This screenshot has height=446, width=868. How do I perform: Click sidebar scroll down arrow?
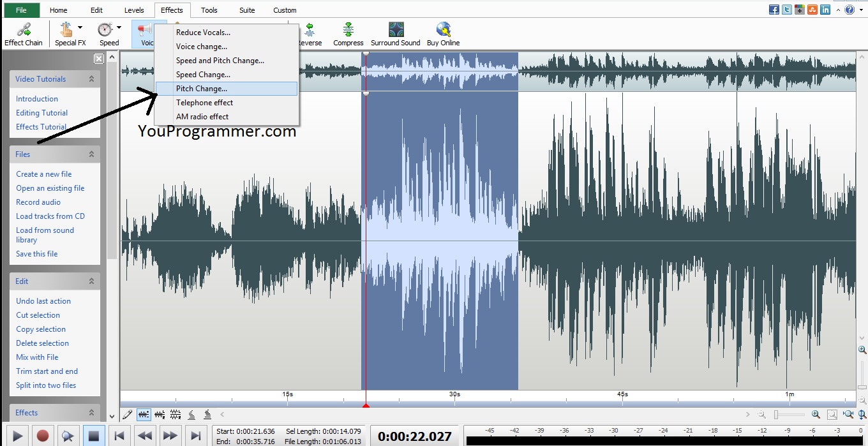112,416
